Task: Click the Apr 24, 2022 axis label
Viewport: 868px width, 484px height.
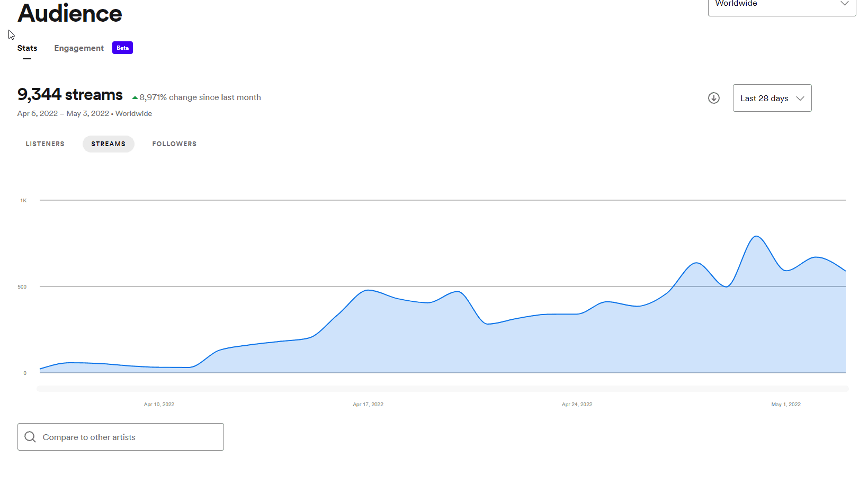Action: [x=577, y=405]
